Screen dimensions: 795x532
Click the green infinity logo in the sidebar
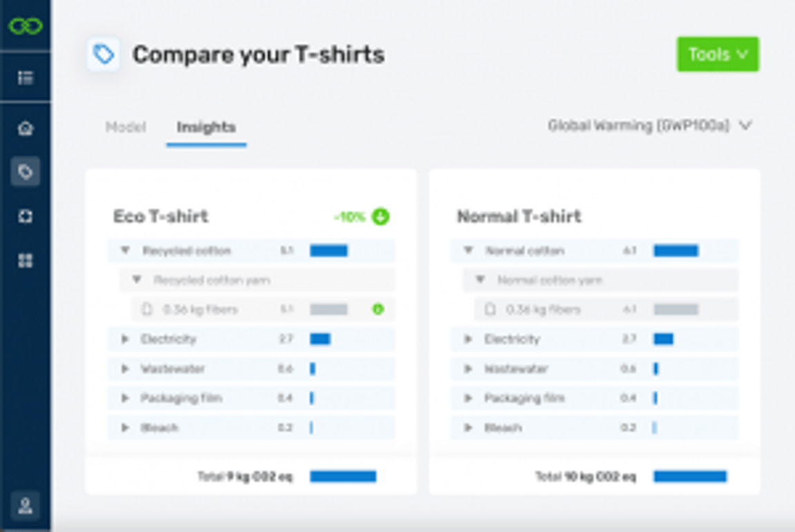pos(24,26)
